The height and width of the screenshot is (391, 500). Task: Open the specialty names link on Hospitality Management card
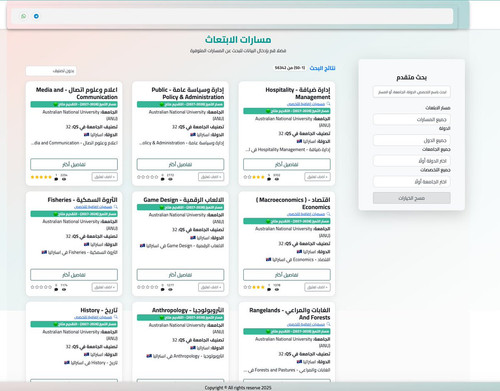tap(306, 104)
